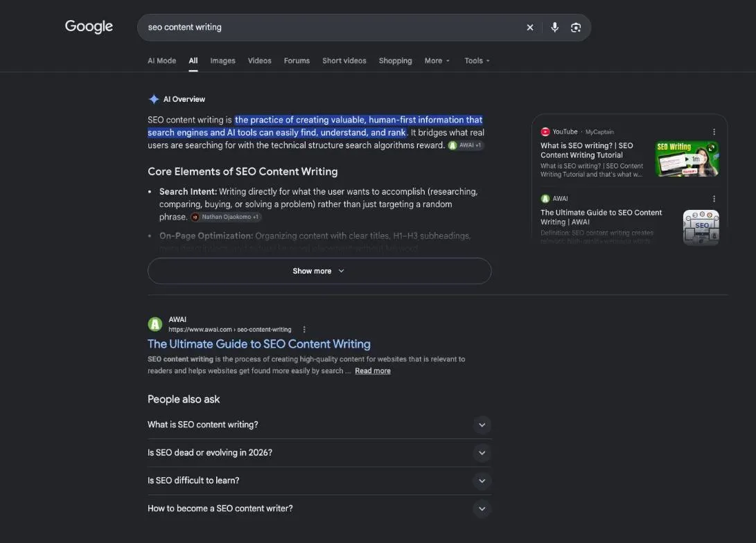This screenshot has height=543, width=756.
Task: Click three-dot menu beside awai.com URL
Action: pyautogui.click(x=304, y=330)
